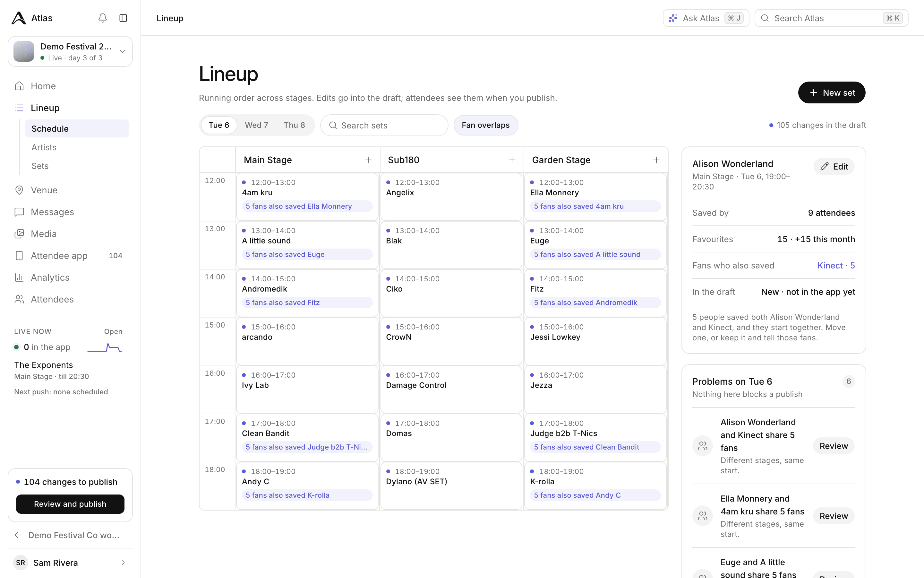
Task: Open the Ella Monnery set card
Action: pos(595,197)
